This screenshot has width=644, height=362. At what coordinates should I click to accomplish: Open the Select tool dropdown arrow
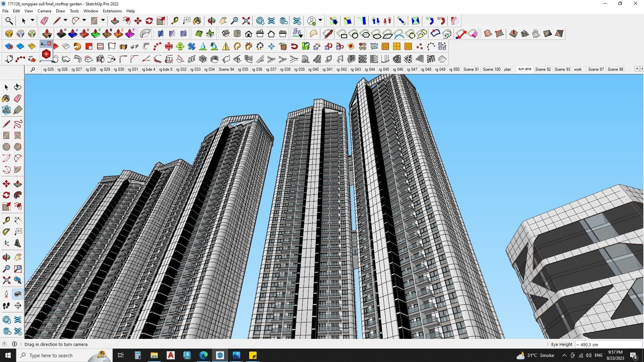click(33, 20)
